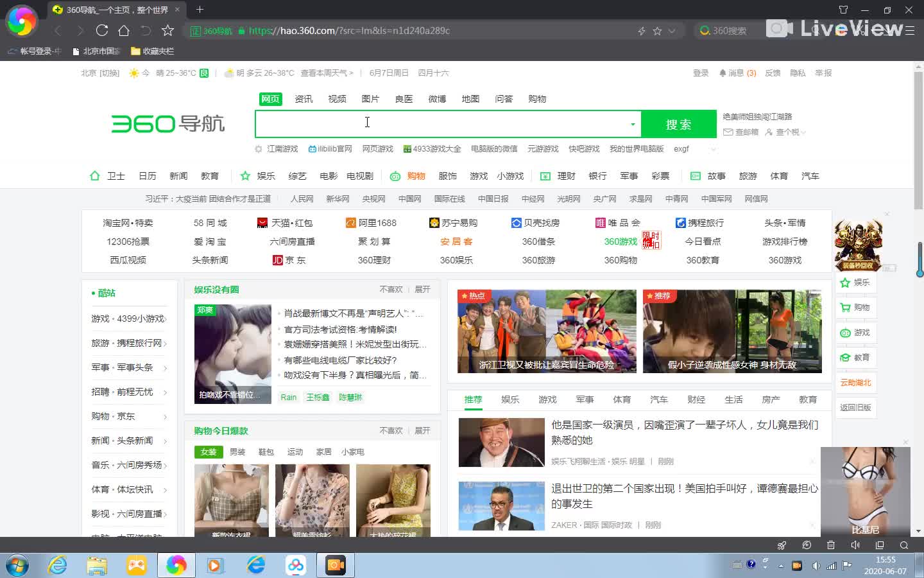Click the trash icon in browser status bar
924x578 pixels.
(x=831, y=545)
